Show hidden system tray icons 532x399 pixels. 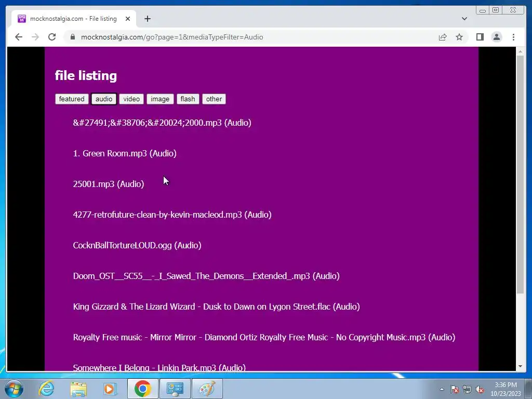[x=442, y=389]
